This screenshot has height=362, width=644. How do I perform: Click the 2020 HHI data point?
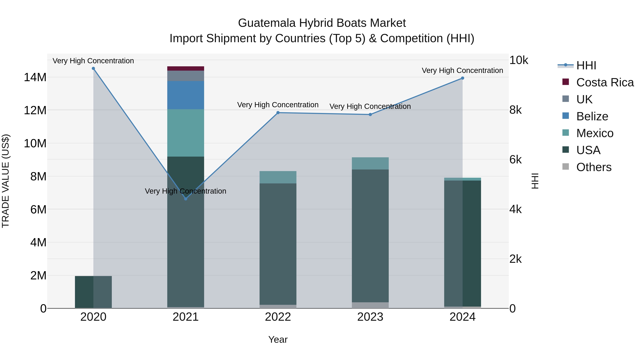click(x=93, y=68)
